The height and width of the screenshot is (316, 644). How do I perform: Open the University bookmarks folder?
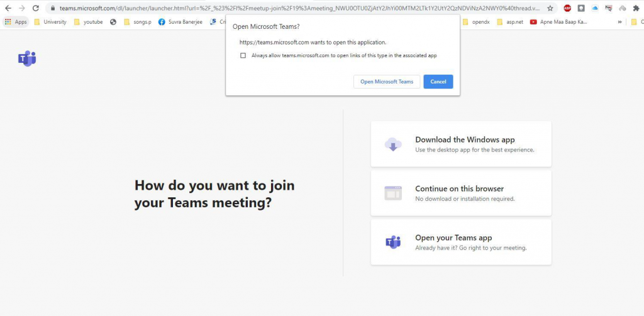50,22
